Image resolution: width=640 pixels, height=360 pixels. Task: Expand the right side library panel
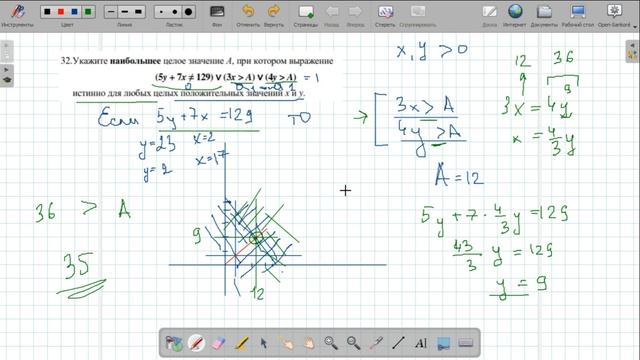point(632,51)
